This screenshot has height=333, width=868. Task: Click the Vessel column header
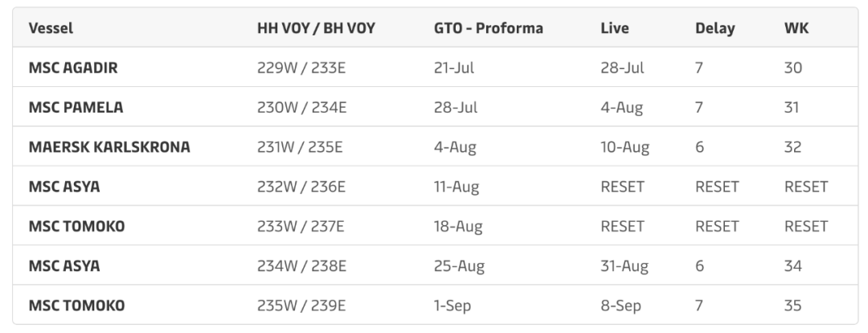pyautogui.click(x=51, y=28)
